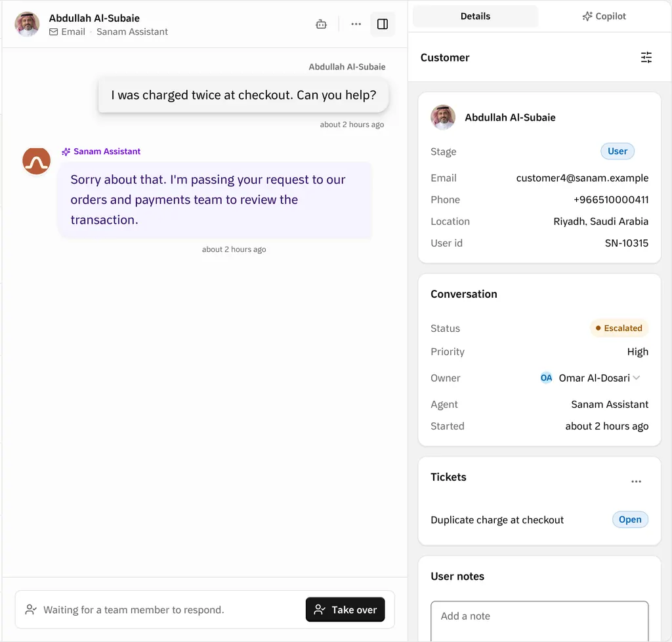
Task: Click the Email envelope icon in header
Action: tap(54, 31)
